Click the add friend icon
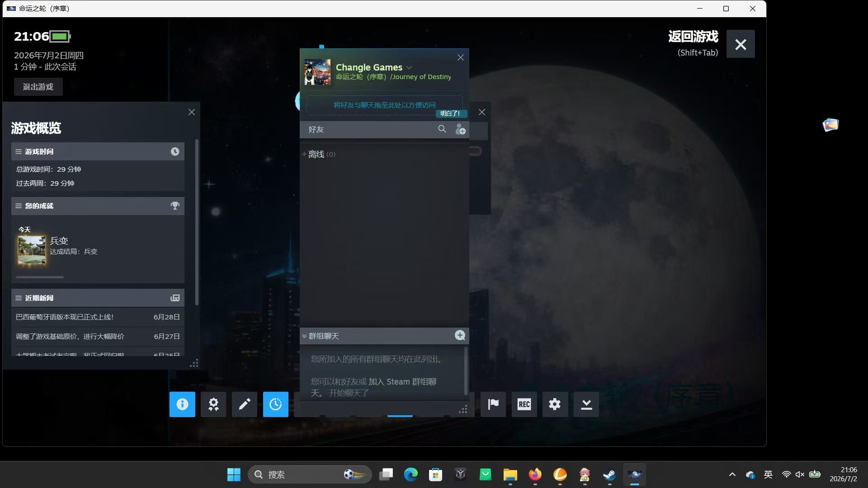Screen dimensions: 868x488 (x=460, y=129)
